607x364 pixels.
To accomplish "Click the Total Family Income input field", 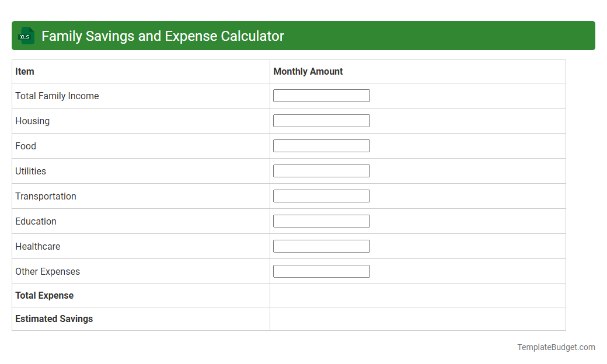I will [321, 95].
